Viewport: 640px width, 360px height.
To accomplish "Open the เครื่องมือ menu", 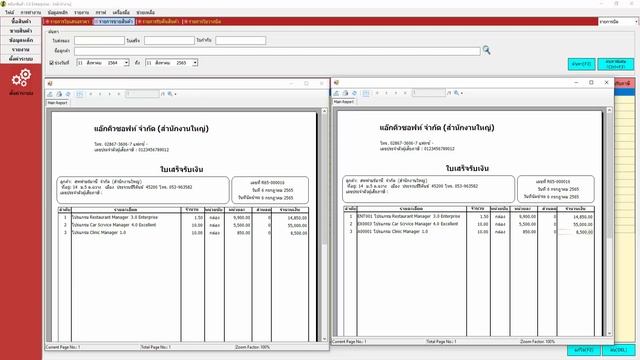I will click(121, 12).
